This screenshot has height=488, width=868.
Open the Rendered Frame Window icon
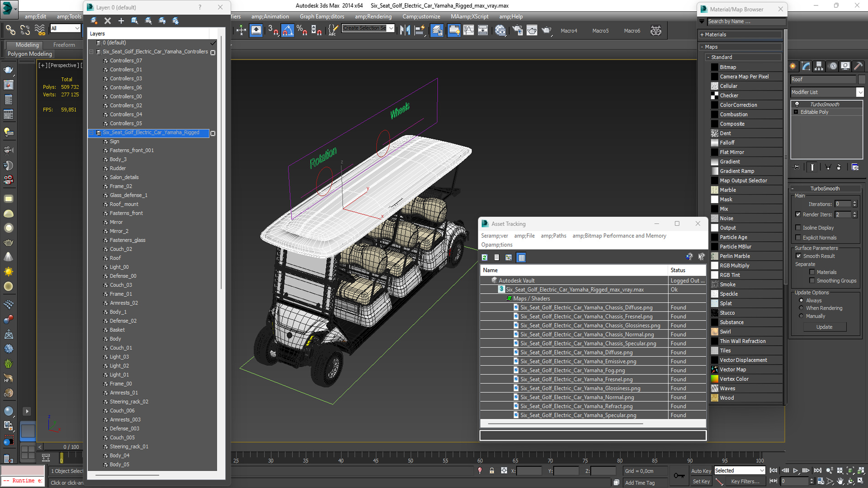pyautogui.click(x=532, y=30)
